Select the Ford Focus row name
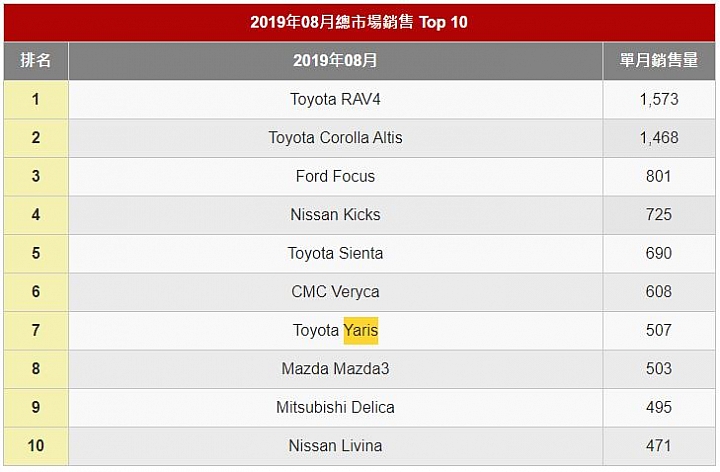This screenshot has height=472, width=720. [335, 176]
